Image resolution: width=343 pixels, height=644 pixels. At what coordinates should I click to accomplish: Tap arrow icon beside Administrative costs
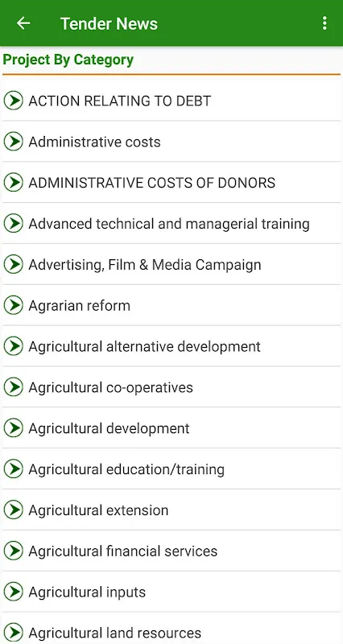(x=14, y=142)
